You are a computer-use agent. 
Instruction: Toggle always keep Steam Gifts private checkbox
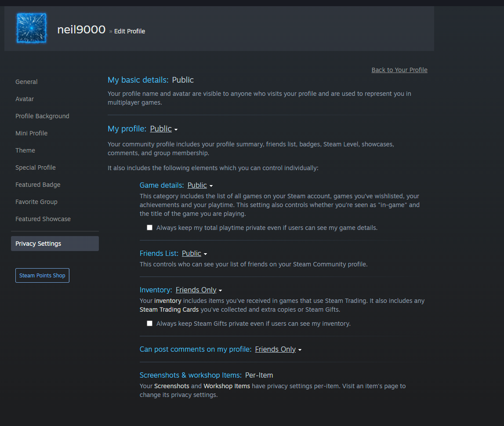149,324
